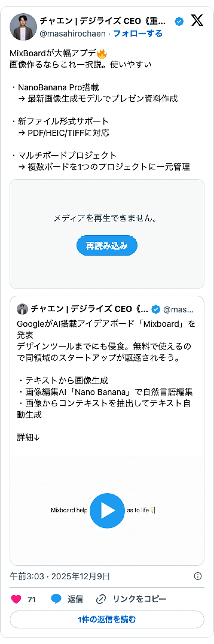This screenshot has height=644, width=214.
Task: Click the @masahirochaen handle
Action: coord(69,34)
